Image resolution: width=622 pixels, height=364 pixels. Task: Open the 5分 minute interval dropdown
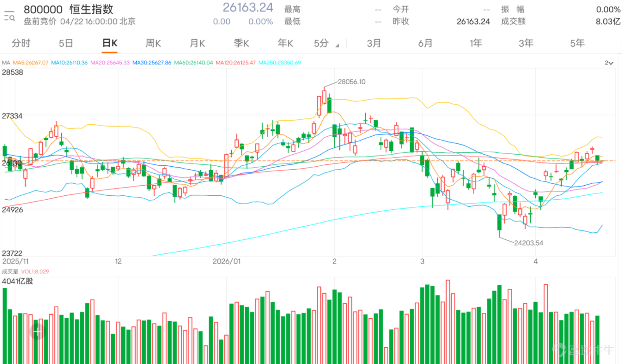pyautogui.click(x=326, y=44)
